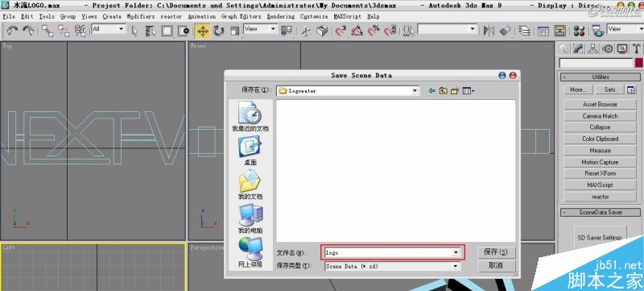Open the reactor menu
This screenshot has height=291, width=644.
tap(171, 16)
